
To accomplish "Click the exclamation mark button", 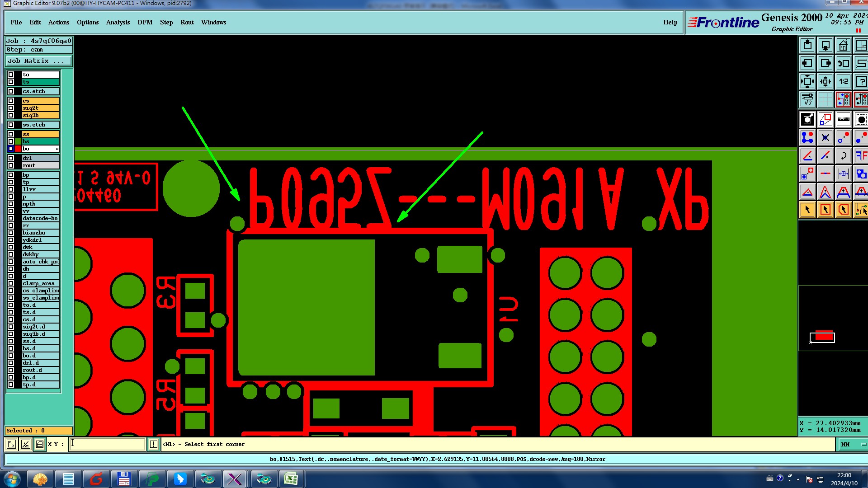I will click(x=154, y=444).
